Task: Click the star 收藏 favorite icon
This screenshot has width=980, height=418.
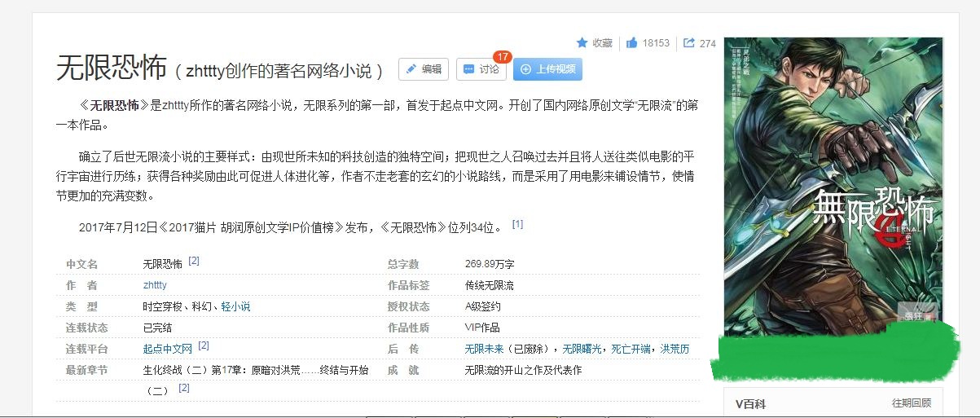Action: click(582, 42)
